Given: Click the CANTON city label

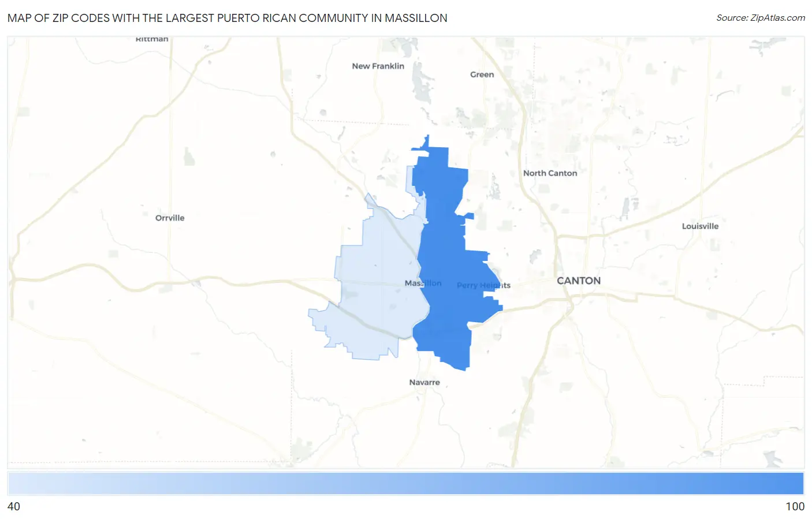Looking at the screenshot, I should [x=579, y=281].
